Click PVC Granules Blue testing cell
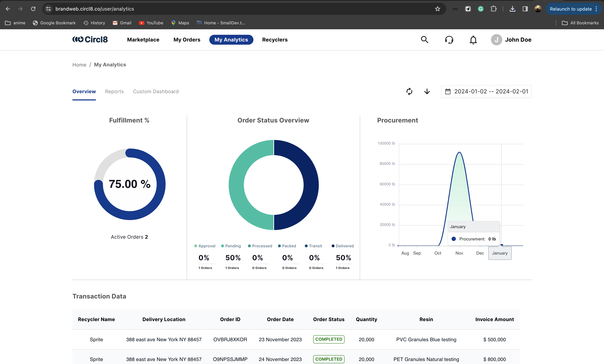The width and height of the screenshot is (604, 364). click(x=426, y=339)
